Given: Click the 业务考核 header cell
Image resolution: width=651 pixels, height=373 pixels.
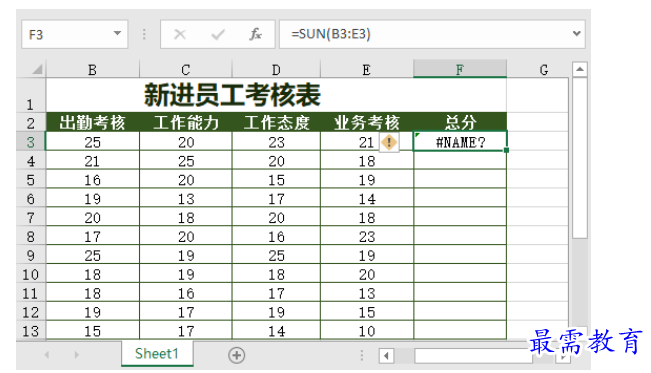Looking at the screenshot, I should (367, 122).
